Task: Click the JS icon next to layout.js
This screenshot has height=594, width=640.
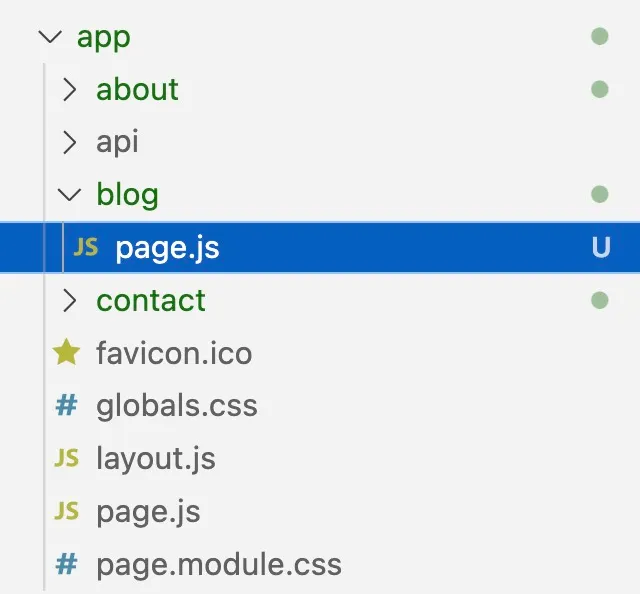Action: point(67,458)
